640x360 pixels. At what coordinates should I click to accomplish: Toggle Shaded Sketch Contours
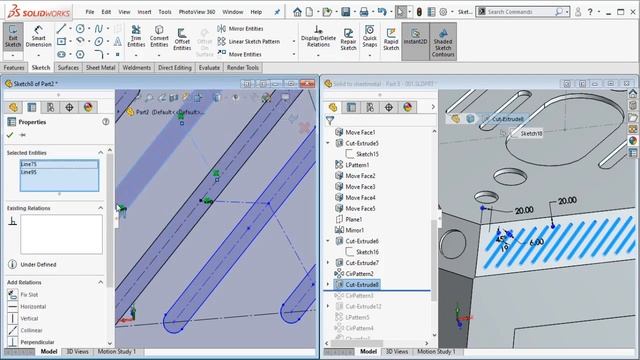point(443,41)
